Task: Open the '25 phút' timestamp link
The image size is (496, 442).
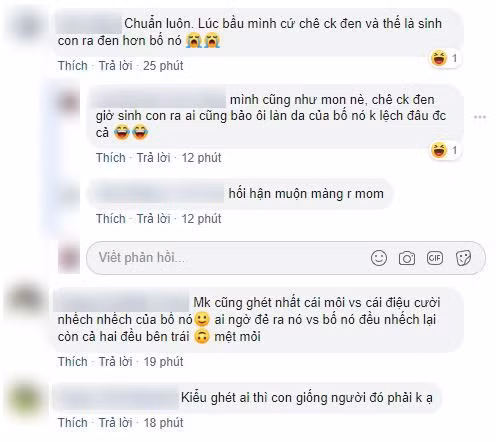Action: coord(163,66)
